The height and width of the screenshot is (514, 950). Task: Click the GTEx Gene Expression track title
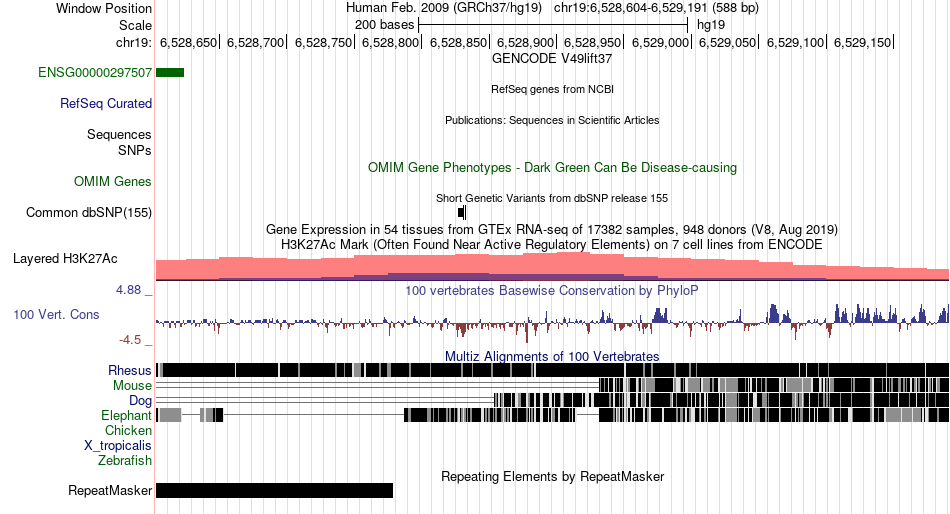[x=552, y=230]
